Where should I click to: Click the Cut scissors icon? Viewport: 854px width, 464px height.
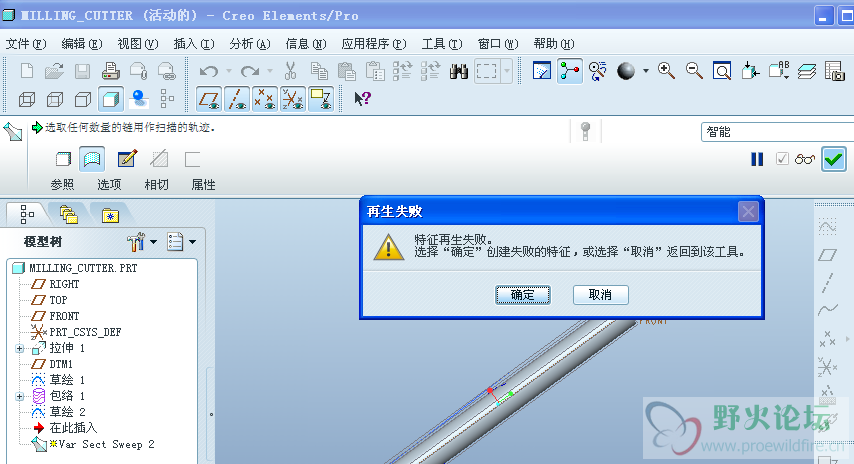click(x=290, y=71)
